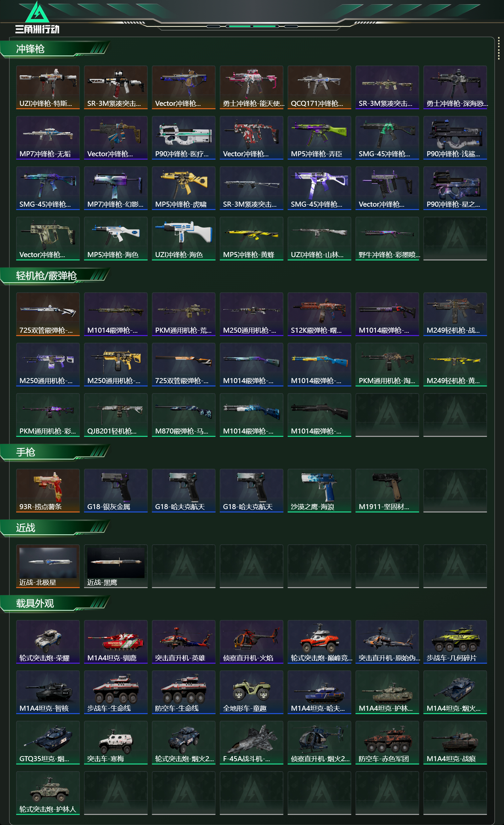
Task: Select the UZI冲锋枪-海色 weapon skin
Action: pyautogui.click(x=184, y=239)
